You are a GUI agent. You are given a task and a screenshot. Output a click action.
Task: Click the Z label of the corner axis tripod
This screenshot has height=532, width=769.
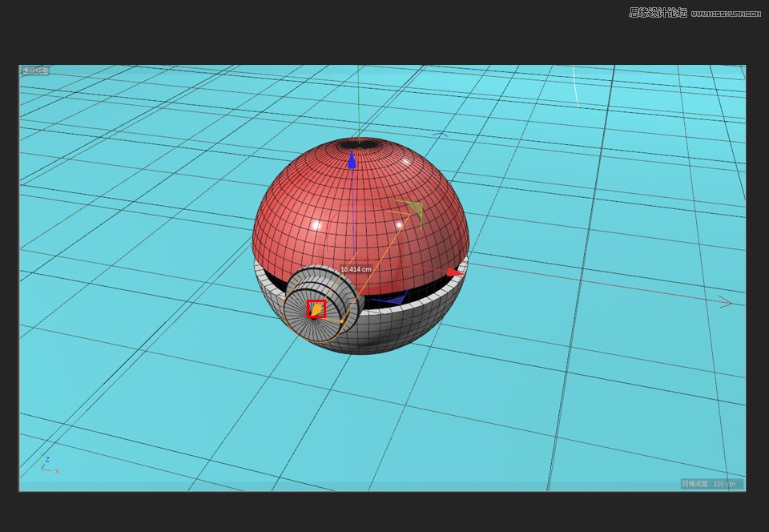(46, 461)
